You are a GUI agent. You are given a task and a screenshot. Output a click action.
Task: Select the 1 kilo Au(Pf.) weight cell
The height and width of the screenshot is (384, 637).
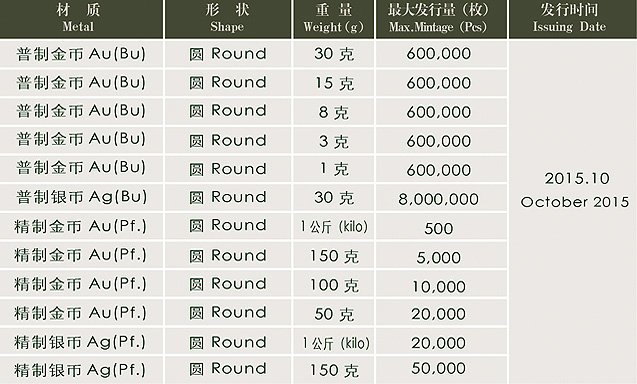(334, 226)
